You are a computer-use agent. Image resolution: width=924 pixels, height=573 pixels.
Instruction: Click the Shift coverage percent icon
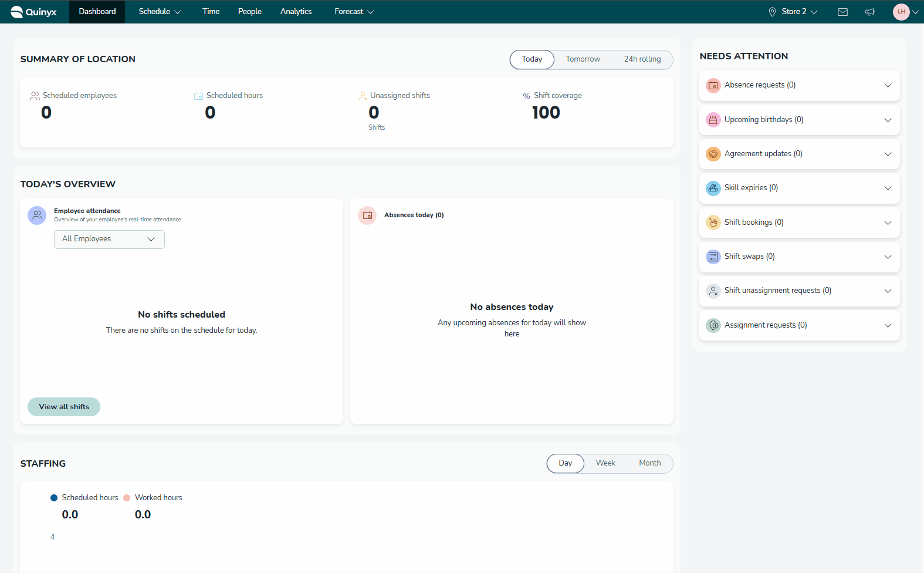click(x=526, y=96)
